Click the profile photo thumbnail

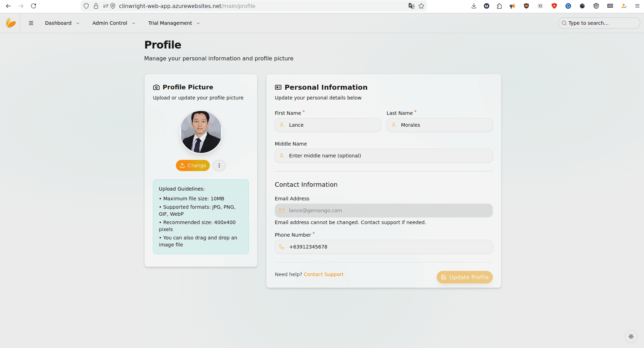201,132
